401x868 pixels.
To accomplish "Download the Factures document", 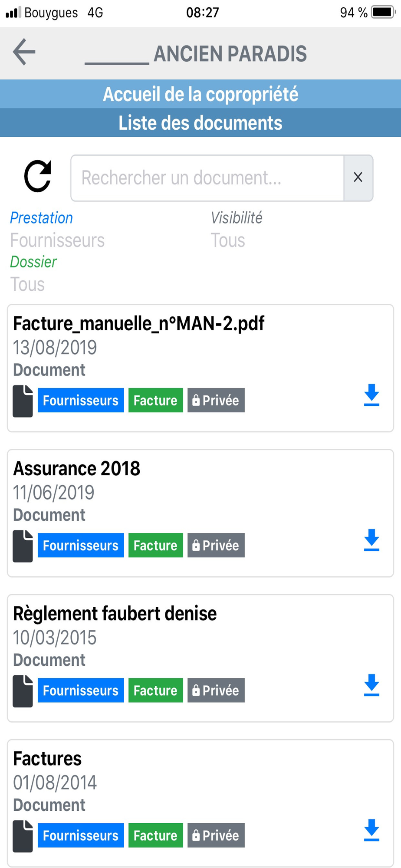I will tap(371, 830).
